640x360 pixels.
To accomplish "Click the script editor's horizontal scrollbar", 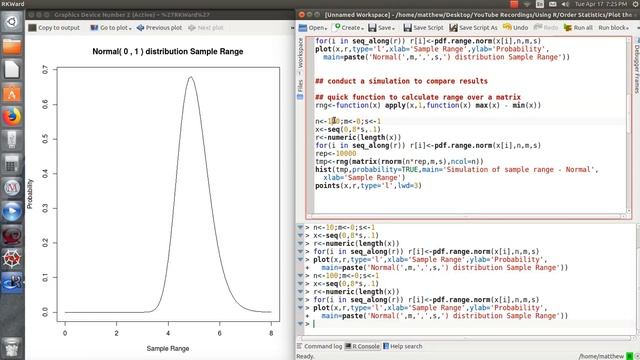I will click(x=467, y=216).
